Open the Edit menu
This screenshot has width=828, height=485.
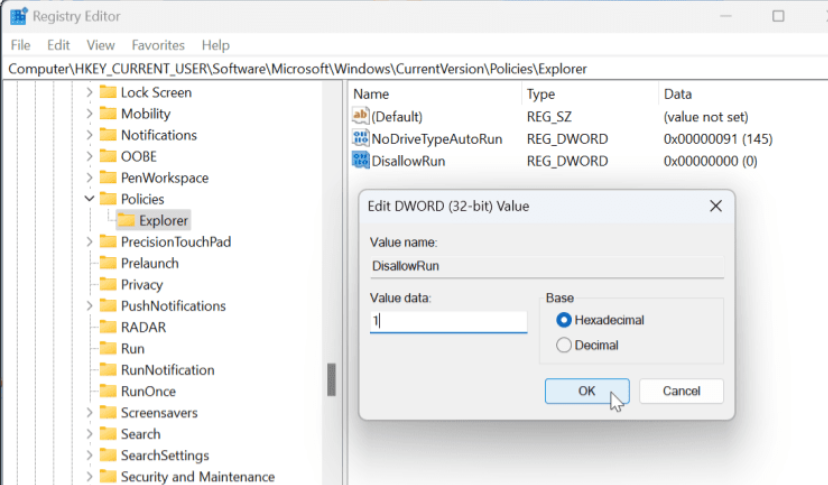click(59, 45)
